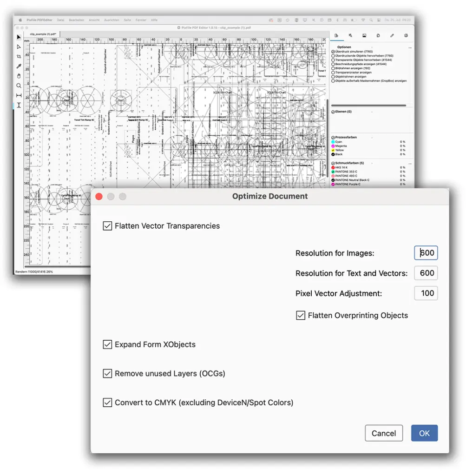
Task: Pick the eyedropper tool
Action: (19, 66)
